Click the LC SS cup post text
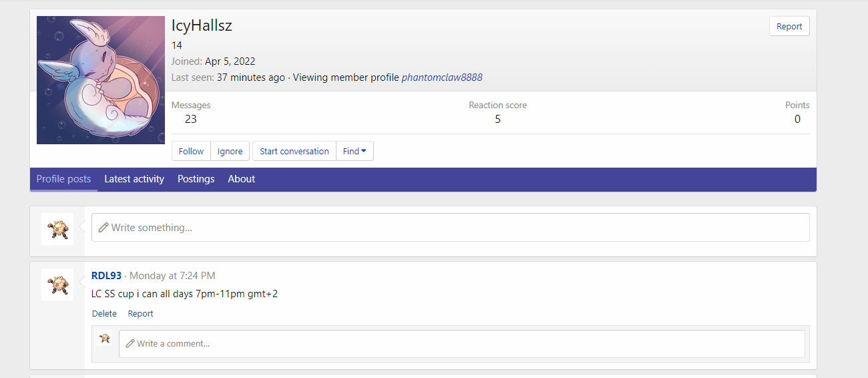The width and height of the screenshot is (868, 378). click(x=184, y=294)
